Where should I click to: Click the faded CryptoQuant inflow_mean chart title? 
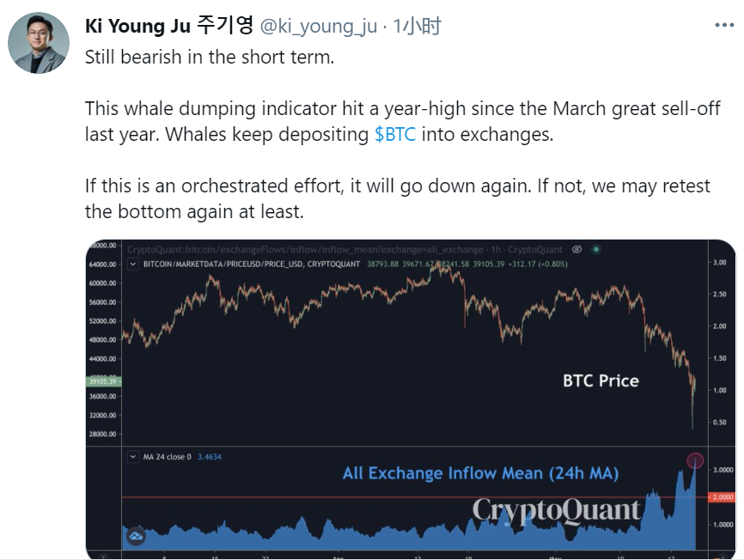(345, 249)
